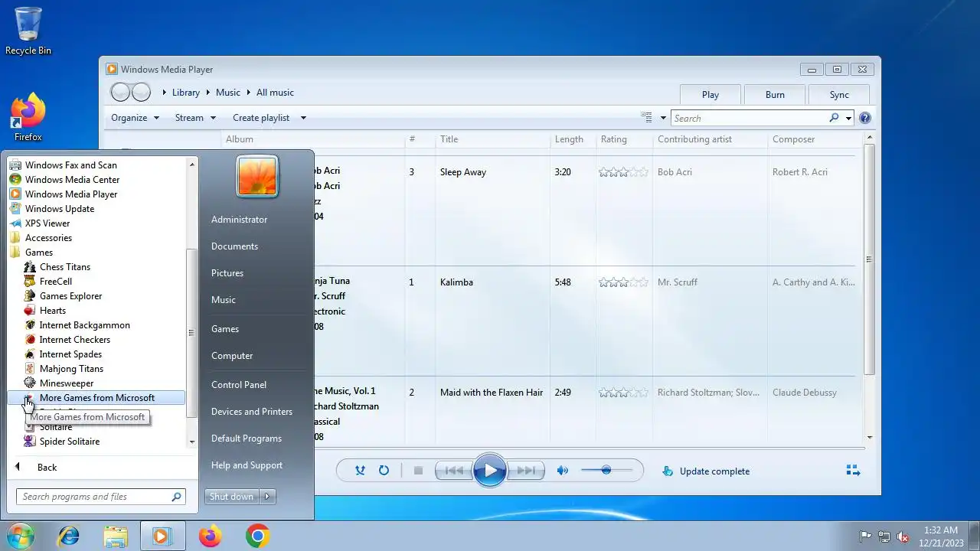Screen dimensions: 980x551
Task: Open search options dropdown arrow
Action: (x=848, y=118)
